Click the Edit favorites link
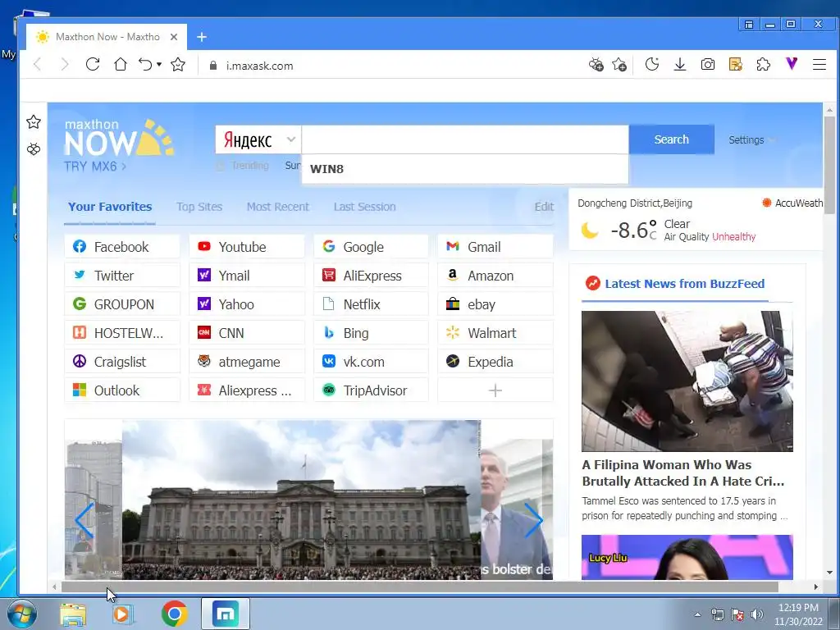Image resolution: width=840 pixels, height=630 pixels. pyautogui.click(x=544, y=207)
